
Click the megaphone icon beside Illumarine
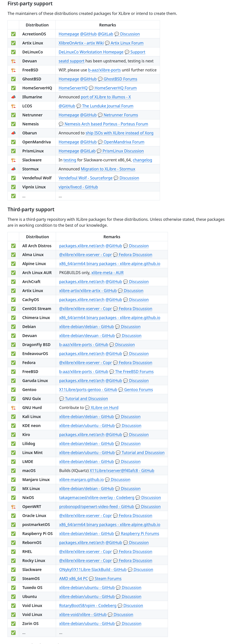13,97
